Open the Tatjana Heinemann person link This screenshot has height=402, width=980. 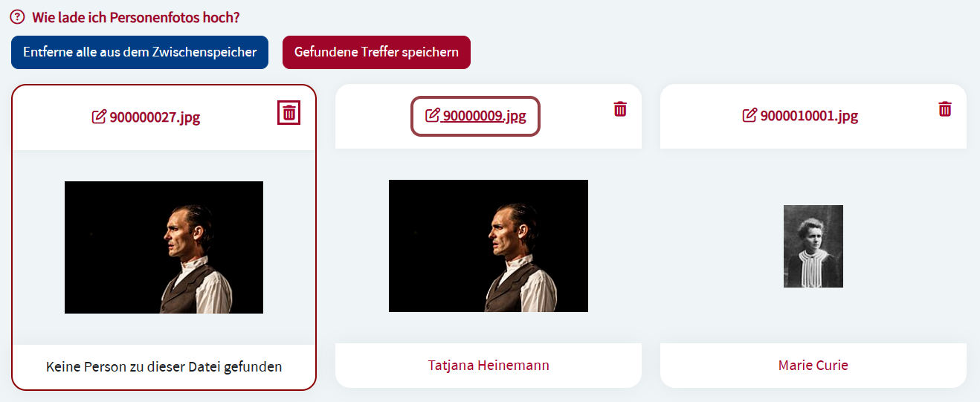[x=489, y=366]
